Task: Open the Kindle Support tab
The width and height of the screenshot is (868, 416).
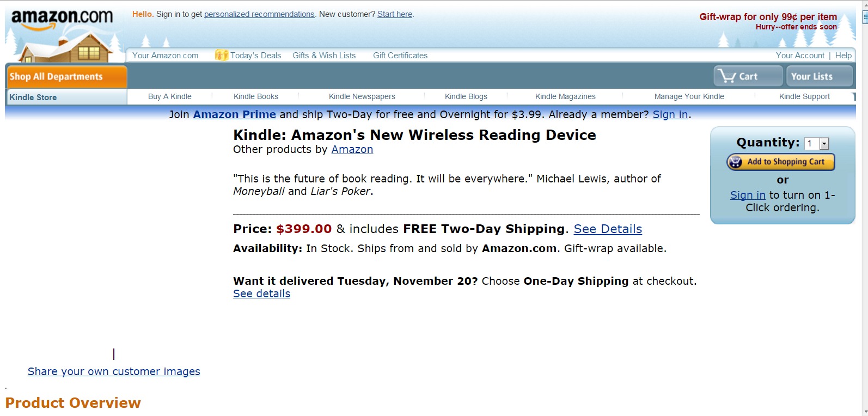Action: point(804,96)
